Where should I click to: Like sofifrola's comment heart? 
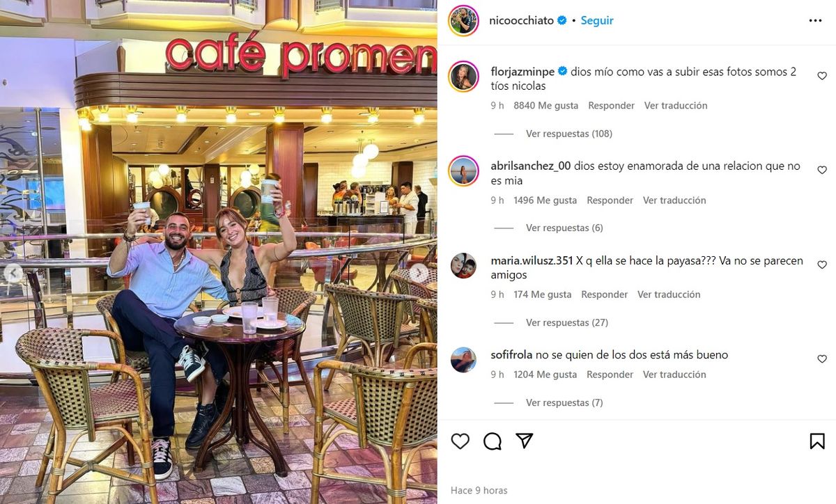coord(822,359)
